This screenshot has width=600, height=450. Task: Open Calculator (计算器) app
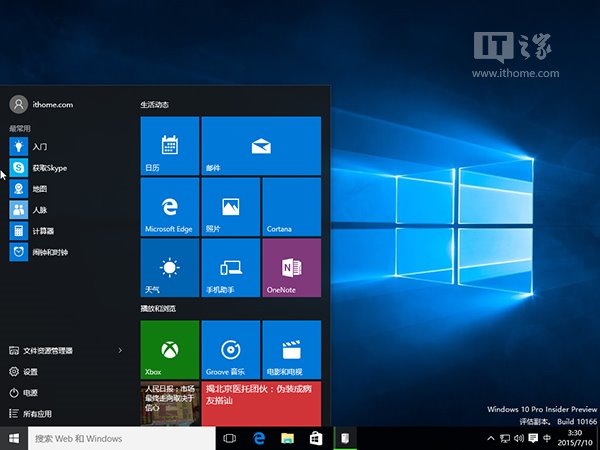[x=65, y=231]
